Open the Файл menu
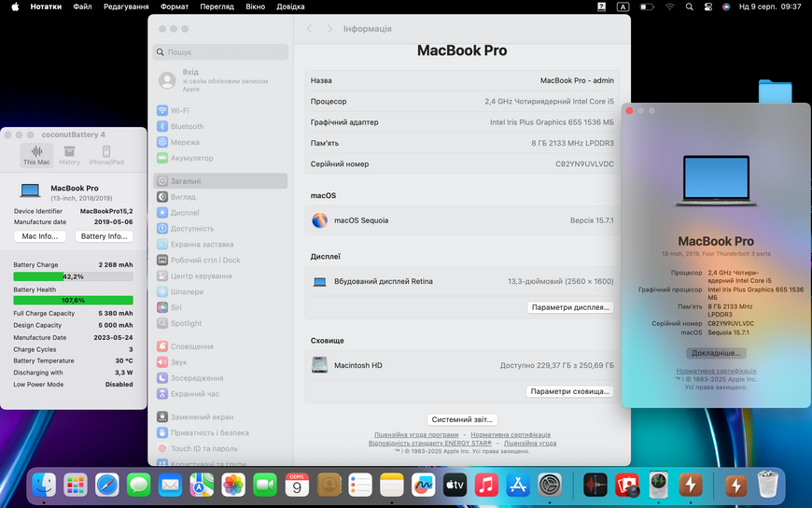Viewport: 812px width, 508px height. [x=82, y=7]
